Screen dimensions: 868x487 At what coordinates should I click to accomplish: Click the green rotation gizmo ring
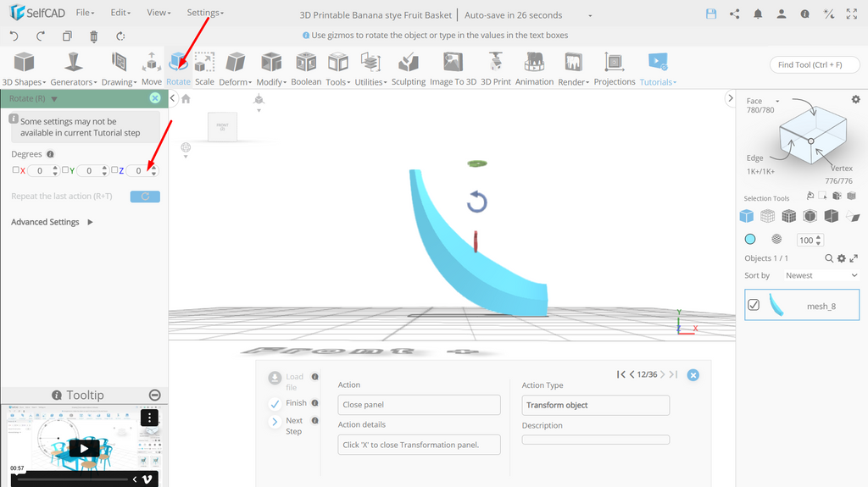(477, 163)
